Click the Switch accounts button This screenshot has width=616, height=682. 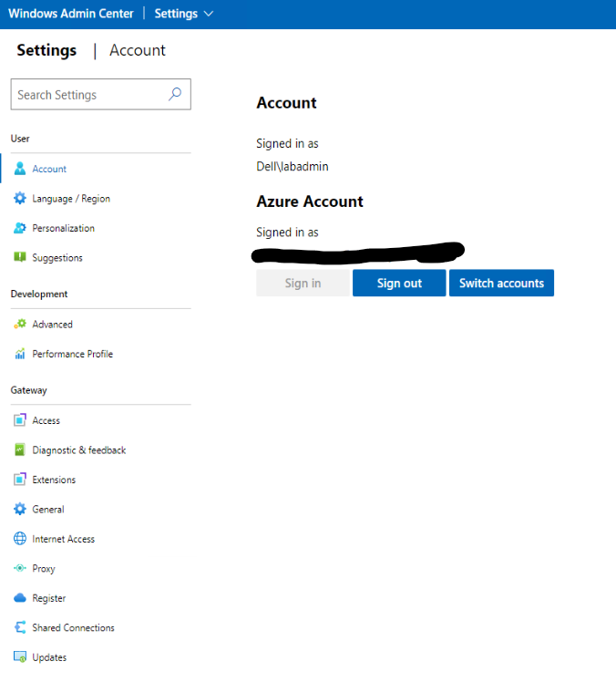click(501, 284)
